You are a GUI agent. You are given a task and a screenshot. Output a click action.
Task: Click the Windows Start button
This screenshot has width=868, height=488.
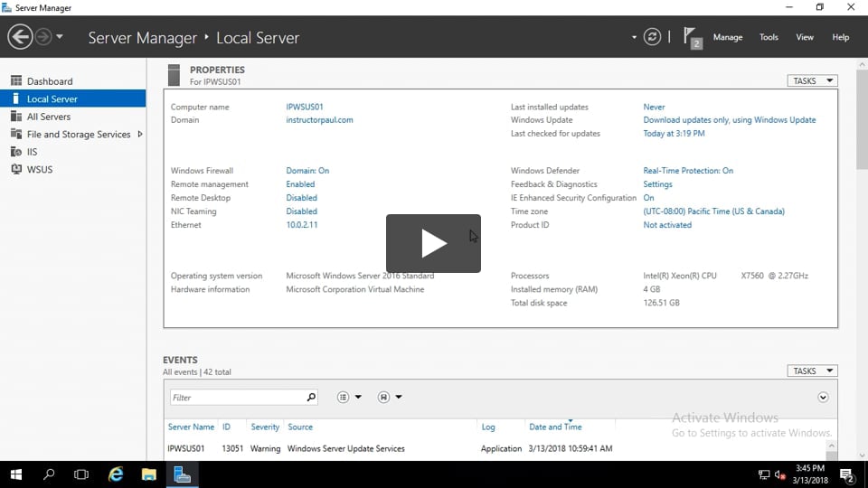pos(16,474)
